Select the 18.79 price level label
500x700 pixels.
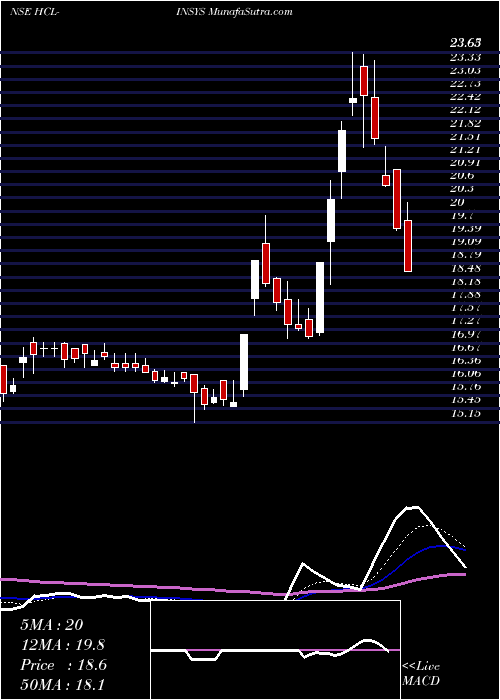(466, 254)
